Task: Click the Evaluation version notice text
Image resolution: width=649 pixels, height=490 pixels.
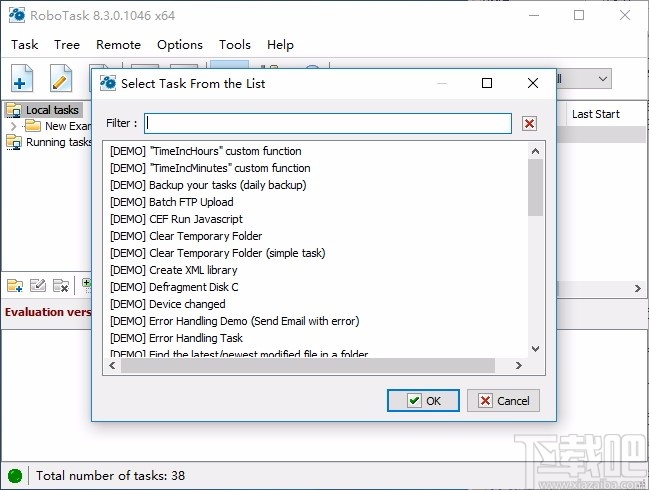Action: coord(48,312)
